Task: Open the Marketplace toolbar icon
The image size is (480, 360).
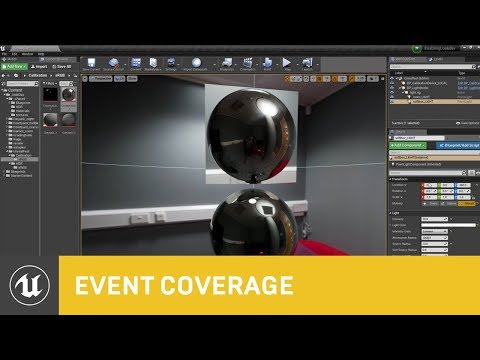Action: click(153, 63)
